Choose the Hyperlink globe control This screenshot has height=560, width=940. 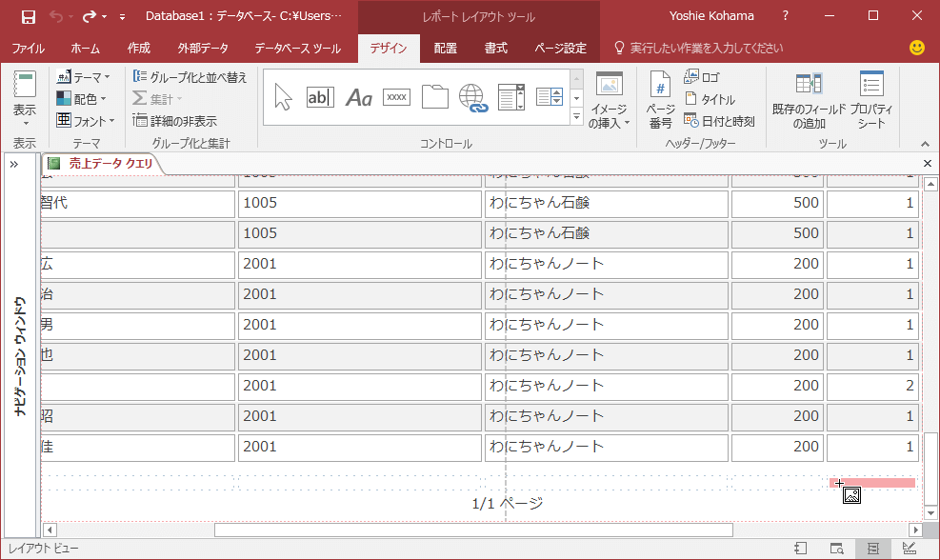[473, 97]
